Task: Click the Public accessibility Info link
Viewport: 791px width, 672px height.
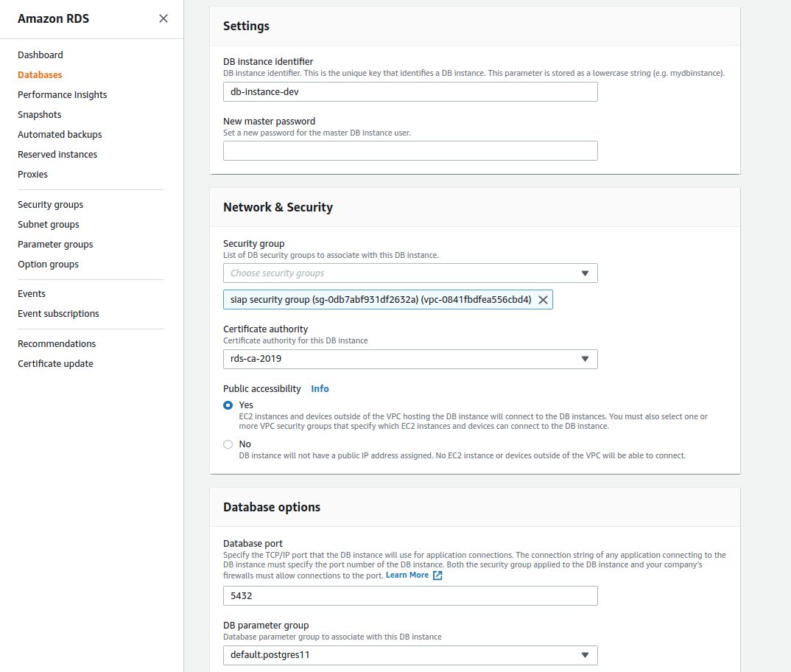Action: coord(320,389)
